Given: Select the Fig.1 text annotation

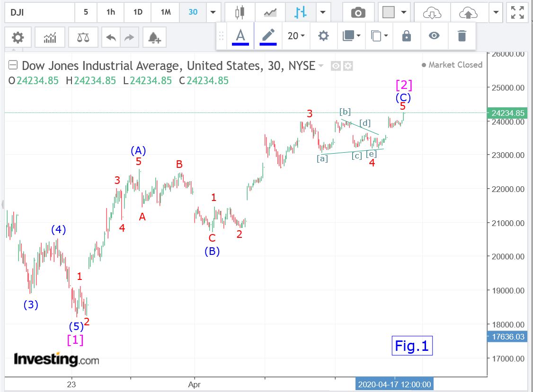Looking at the screenshot, I should coord(412,346).
